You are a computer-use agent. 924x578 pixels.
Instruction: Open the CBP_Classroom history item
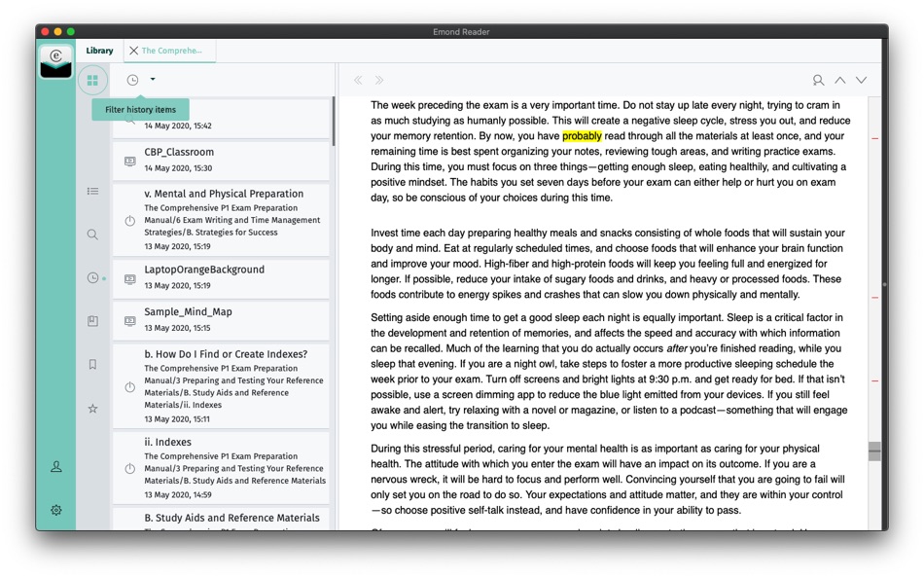click(221, 161)
